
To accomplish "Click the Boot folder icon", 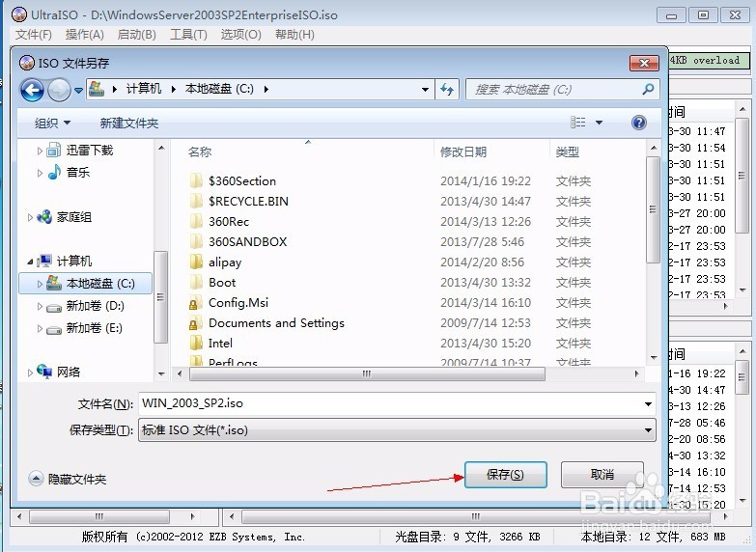I will 196,282.
